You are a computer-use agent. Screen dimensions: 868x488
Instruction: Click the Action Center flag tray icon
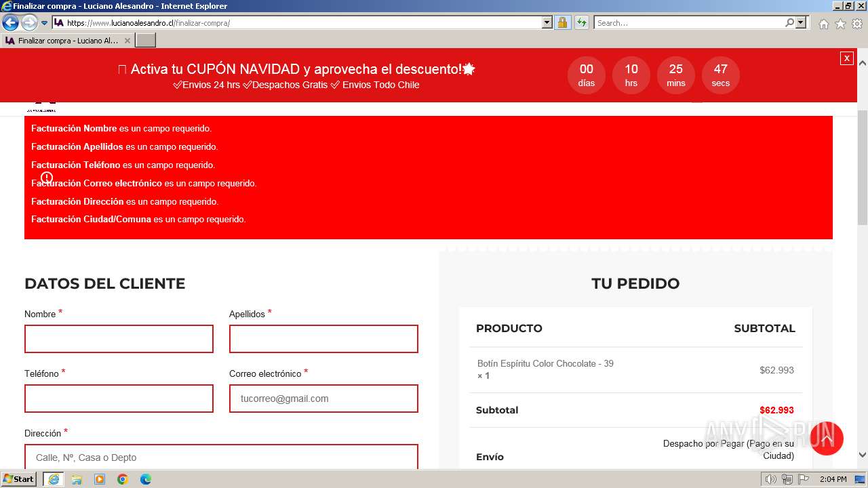(x=804, y=479)
